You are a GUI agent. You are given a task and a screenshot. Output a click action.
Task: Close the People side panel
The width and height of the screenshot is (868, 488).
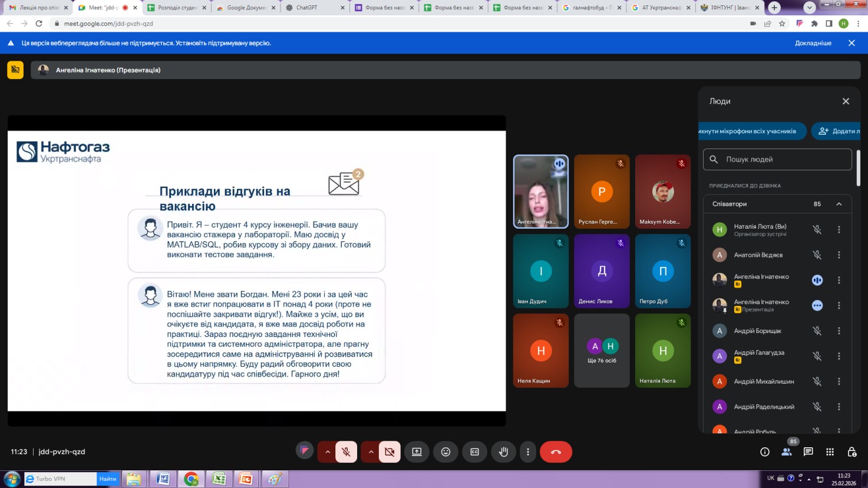(846, 101)
